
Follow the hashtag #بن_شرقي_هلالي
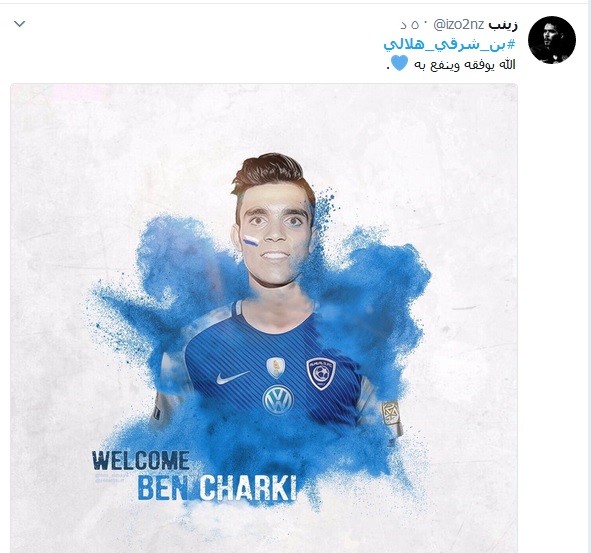coord(449,44)
